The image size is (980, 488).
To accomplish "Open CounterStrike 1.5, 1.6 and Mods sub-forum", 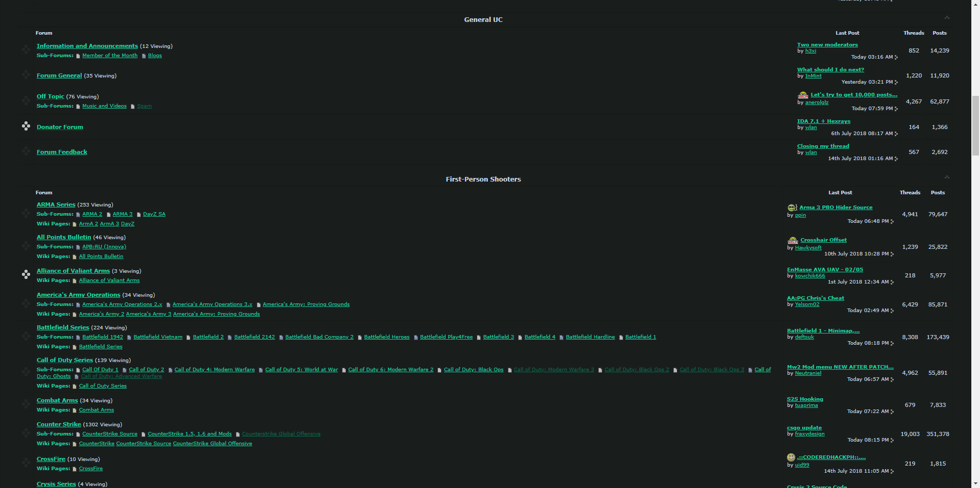I will tap(190, 434).
